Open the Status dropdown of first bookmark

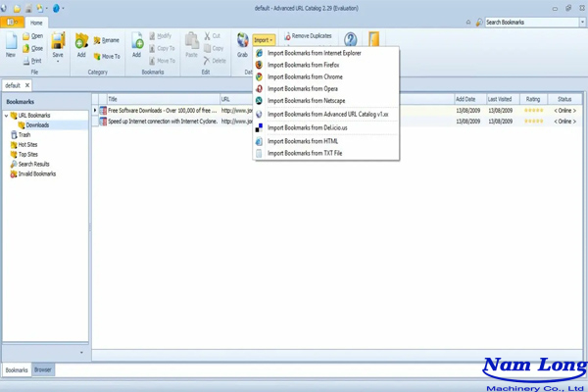[564, 111]
